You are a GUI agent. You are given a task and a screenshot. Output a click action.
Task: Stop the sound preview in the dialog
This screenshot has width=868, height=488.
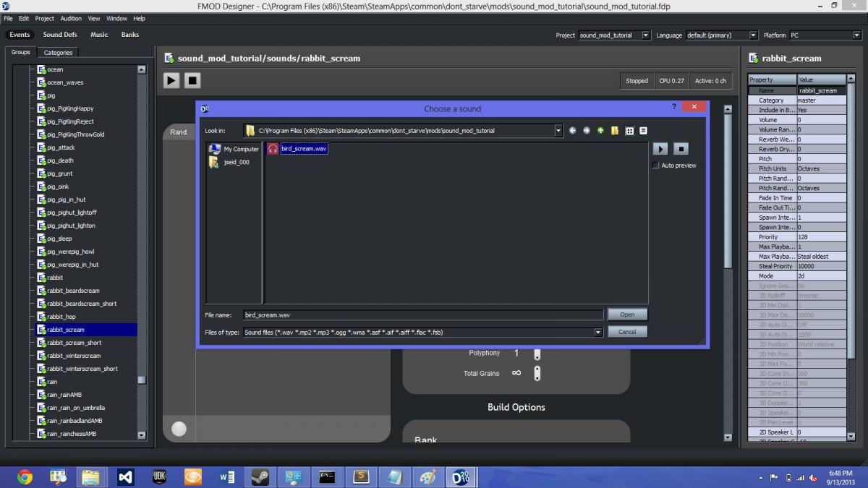pos(681,149)
